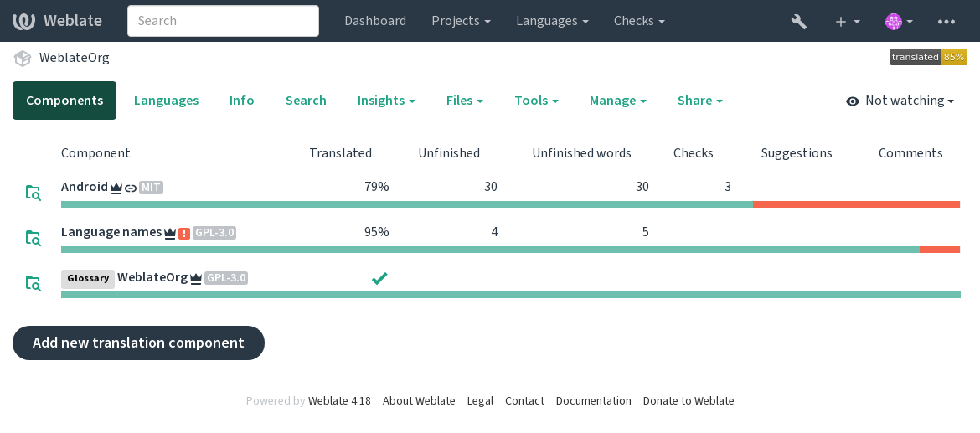Image resolution: width=980 pixels, height=433 pixels.
Task: Click the Glossary label badge
Action: point(88,279)
